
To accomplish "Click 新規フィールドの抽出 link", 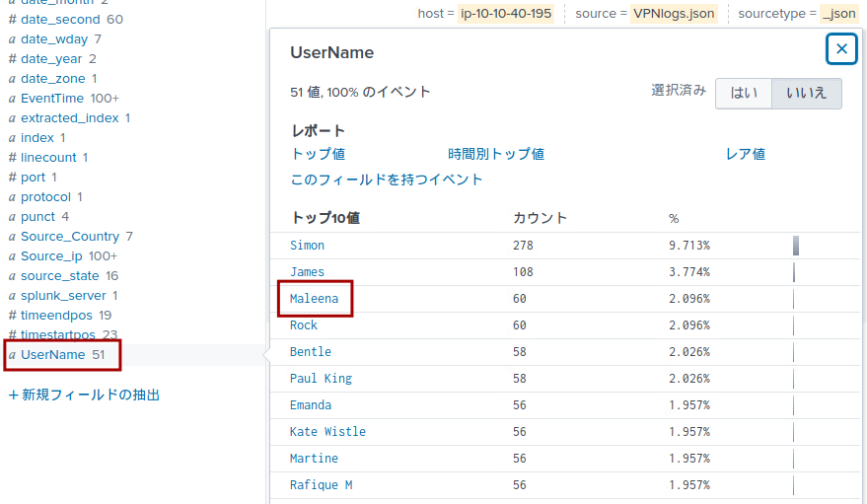I will coord(85,395).
